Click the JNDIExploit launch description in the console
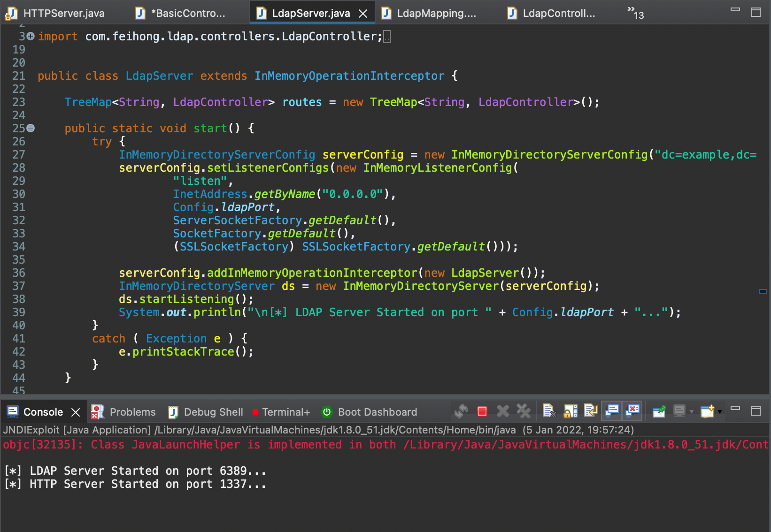 point(318,430)
